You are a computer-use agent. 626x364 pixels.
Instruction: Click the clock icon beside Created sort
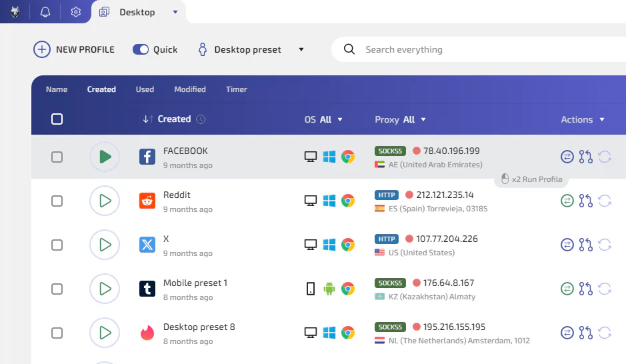(x=201, y=119)
